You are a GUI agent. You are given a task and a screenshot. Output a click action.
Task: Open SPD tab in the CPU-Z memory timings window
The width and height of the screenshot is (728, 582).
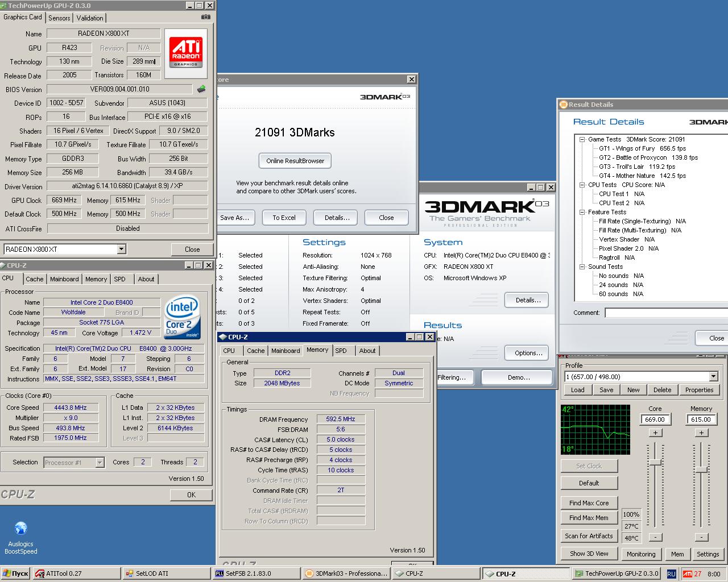pos(341,351)
